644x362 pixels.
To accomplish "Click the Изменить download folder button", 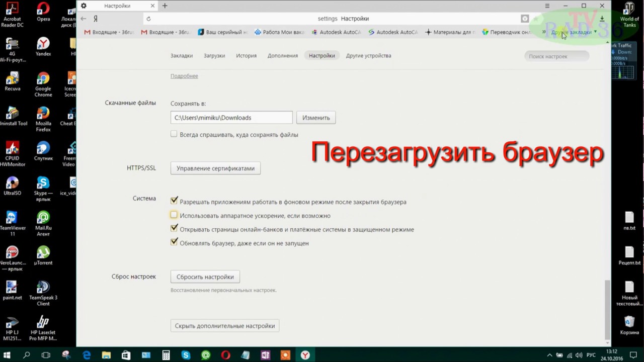I will (x=316, y=118).
